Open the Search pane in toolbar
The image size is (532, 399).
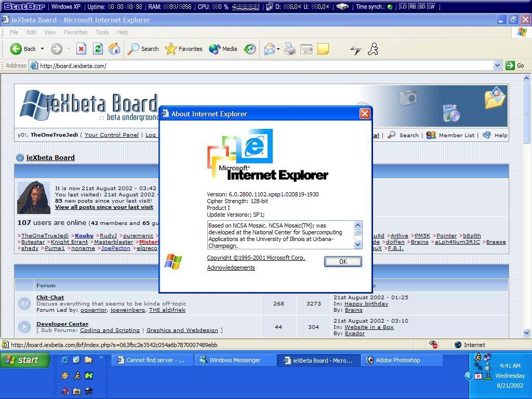[143, 49]
